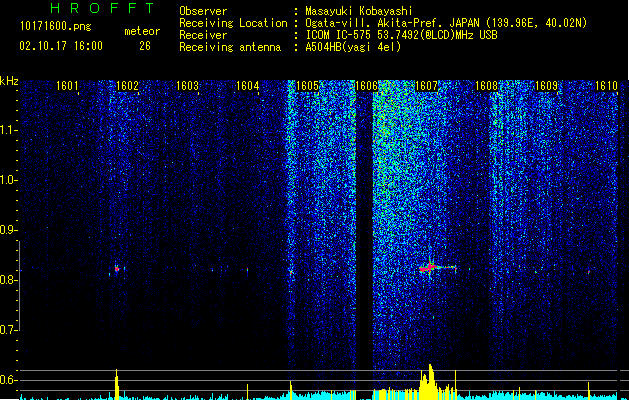Click the 1602 time marker
Image resolution: width=629 pixels, height=400 pixels.
tap(127, 85)
